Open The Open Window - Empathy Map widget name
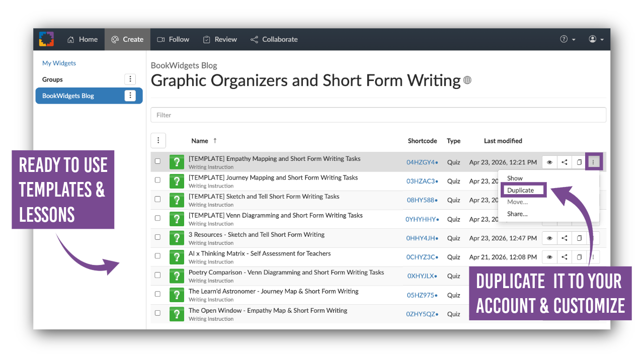Screen dimensions: 644x362 point(268,310)
